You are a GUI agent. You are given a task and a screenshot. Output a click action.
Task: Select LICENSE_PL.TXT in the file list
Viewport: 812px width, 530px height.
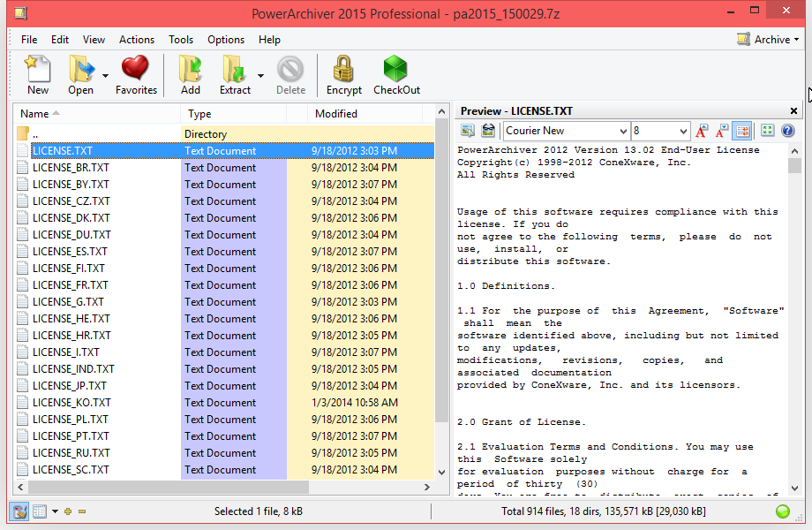coord(71,419)
